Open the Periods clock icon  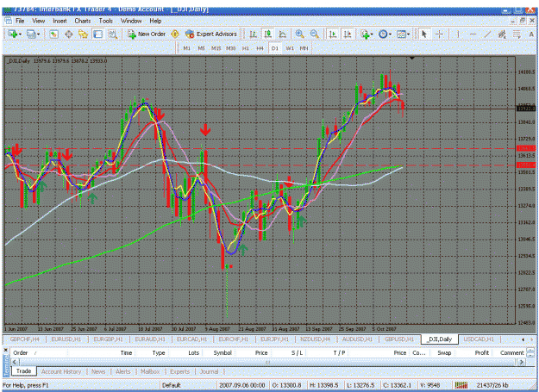tap(383, 34)
